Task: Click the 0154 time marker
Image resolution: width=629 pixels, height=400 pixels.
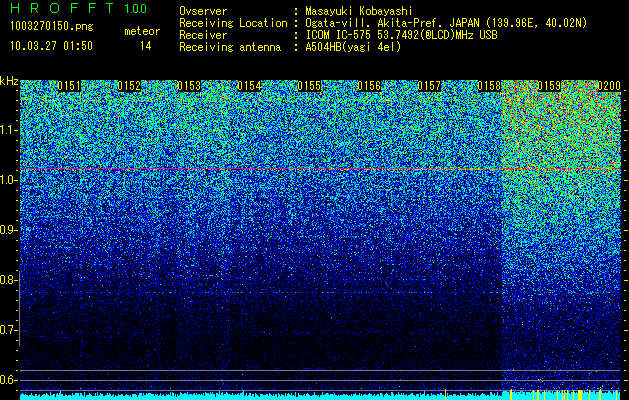Action: [x=249, y=86]
